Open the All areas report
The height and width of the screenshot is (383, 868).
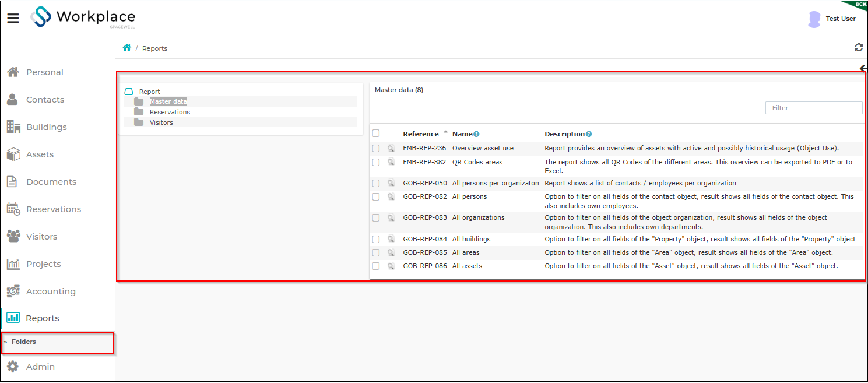point(466,252)
